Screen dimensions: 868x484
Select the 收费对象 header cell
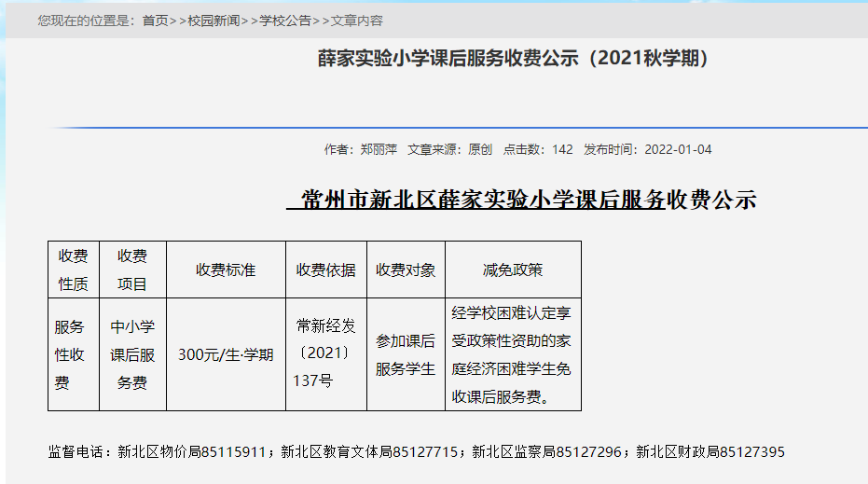click(406, 270)
